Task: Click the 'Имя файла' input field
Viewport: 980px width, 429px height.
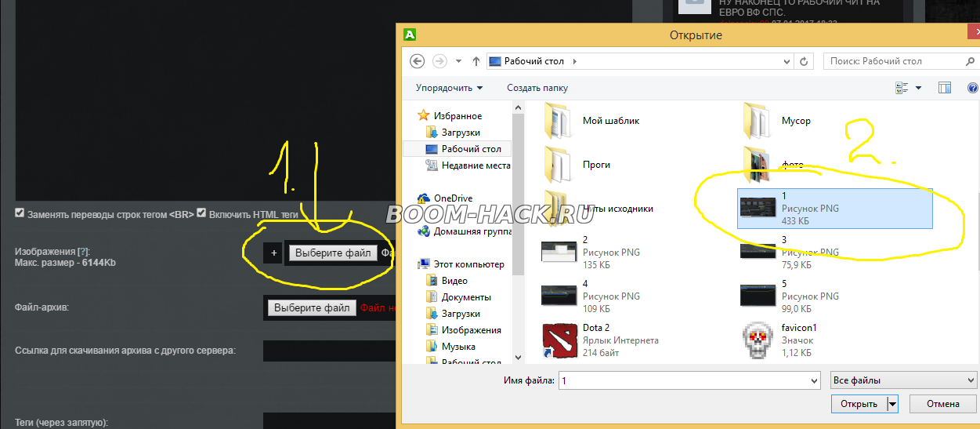Action: (x=689, y=380)
